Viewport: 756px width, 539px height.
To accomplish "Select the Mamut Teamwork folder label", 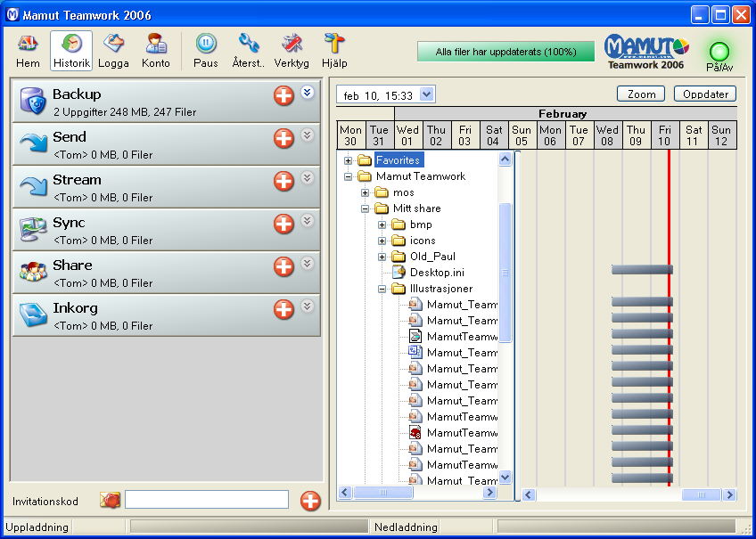I will click(421, 176).
